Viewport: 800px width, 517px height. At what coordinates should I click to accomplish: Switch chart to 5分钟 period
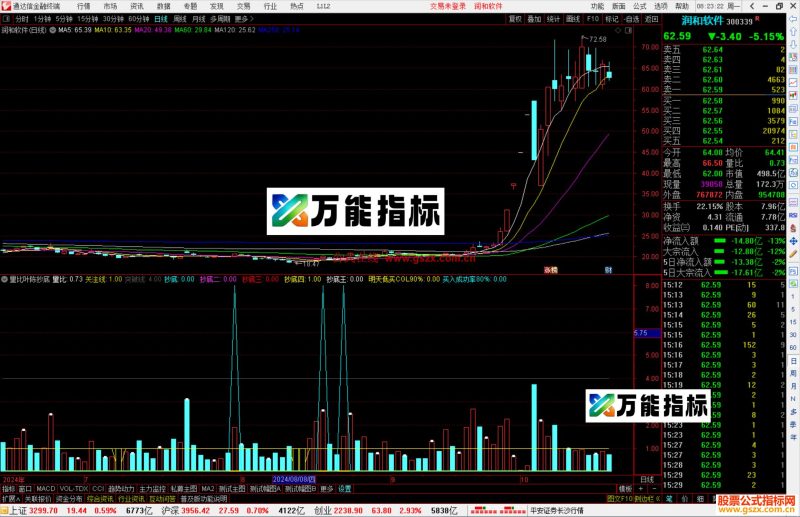click(x=64, y=19)
